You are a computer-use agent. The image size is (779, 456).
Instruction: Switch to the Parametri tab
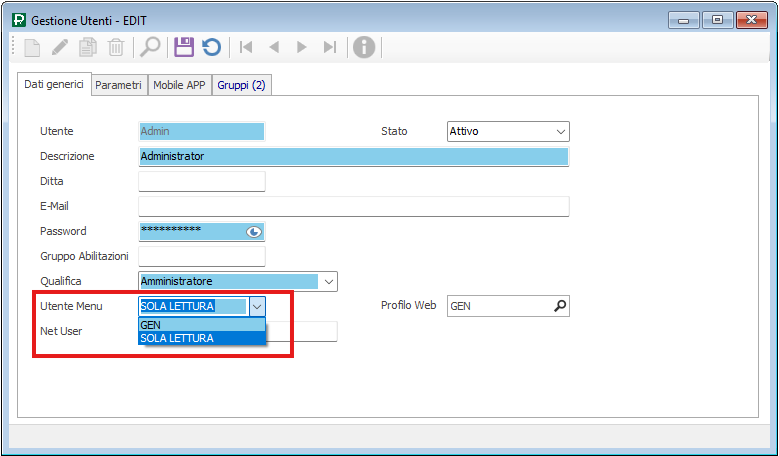[119, 86]
